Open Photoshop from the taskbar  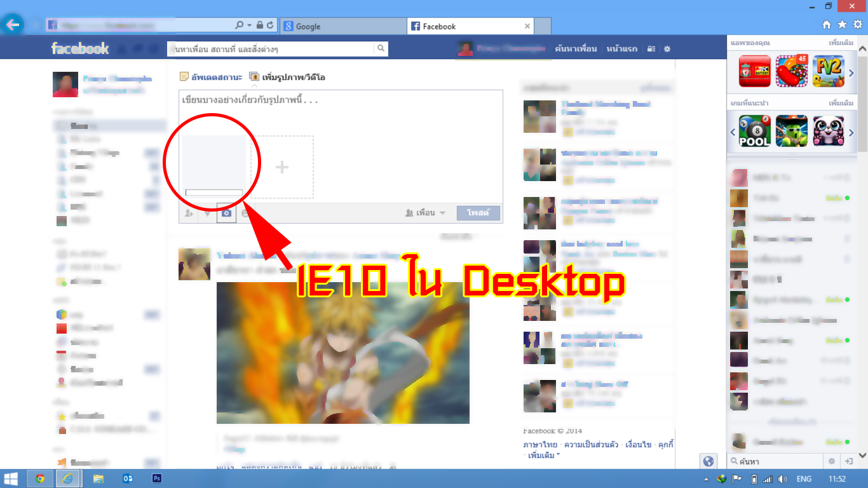coord(156,478)
